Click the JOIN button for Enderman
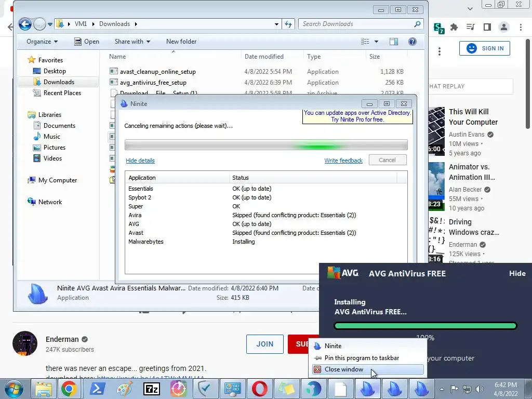 [264, 344]
